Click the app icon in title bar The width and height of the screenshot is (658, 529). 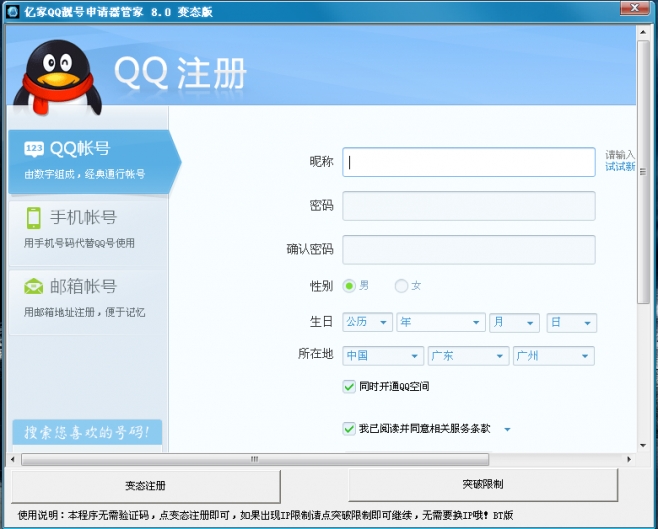(x=13, y=12)
